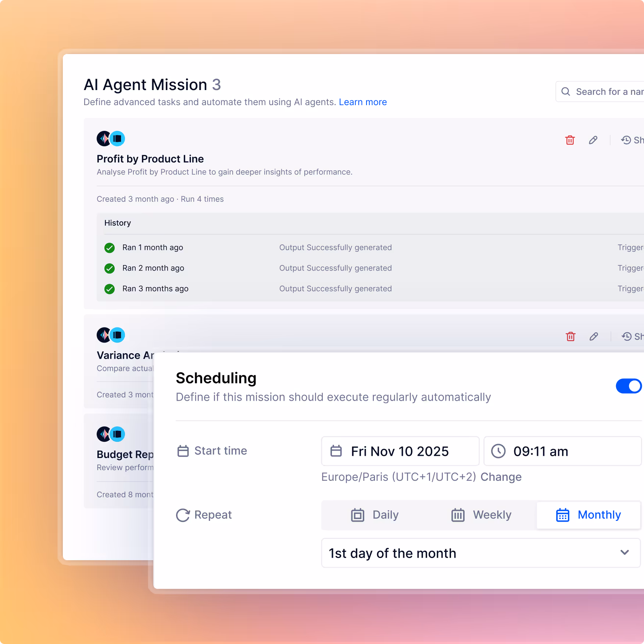The image size is (644, 644).
Task: Edit the Variance mission with pencil icon
Action: [x=594, y=336]
